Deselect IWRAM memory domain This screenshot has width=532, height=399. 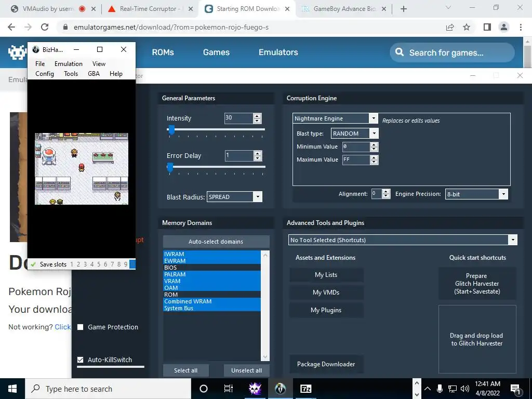pyautogui.click(x=212, y=254)
